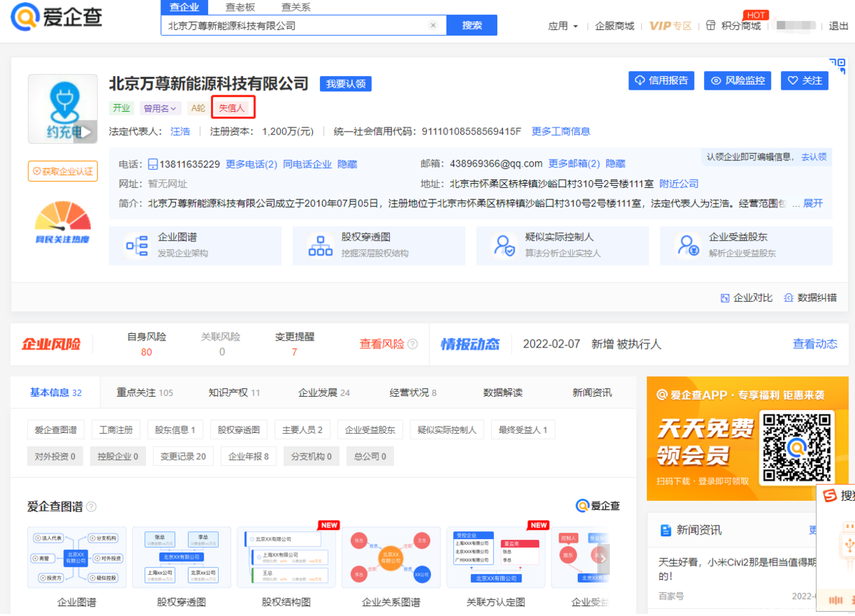
Task: Open the 股权结构图 diagram thumbnail
Action: pyautogui.click(x=286, y=558)
